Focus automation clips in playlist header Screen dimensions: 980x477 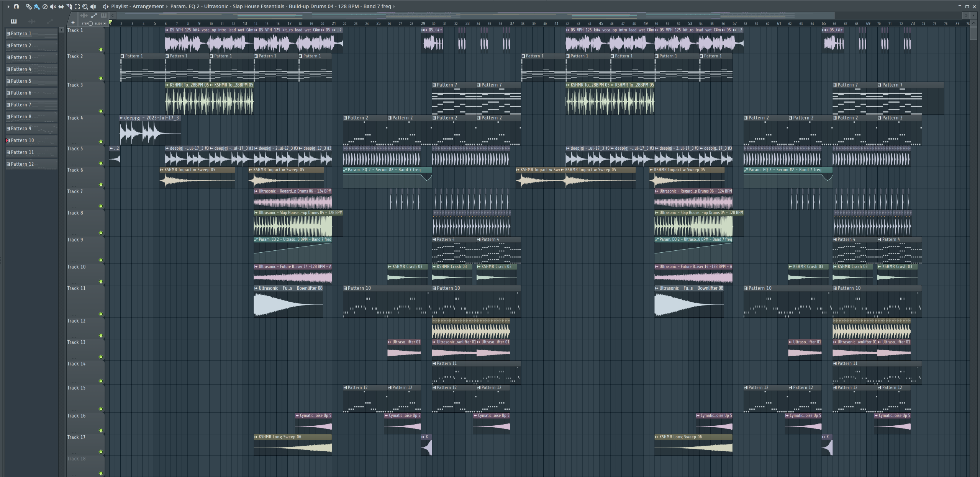(94, 16)
